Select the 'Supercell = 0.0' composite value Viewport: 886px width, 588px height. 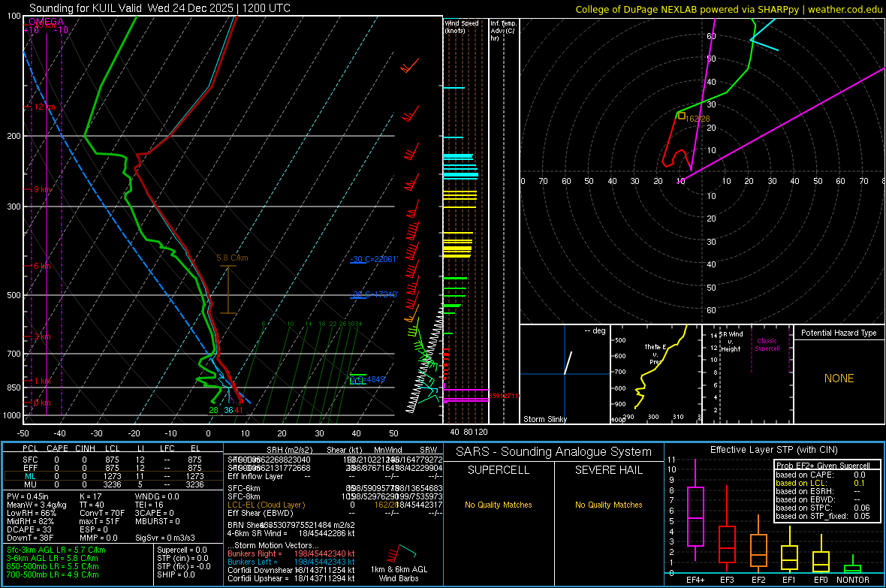click(x=182, y=550)
